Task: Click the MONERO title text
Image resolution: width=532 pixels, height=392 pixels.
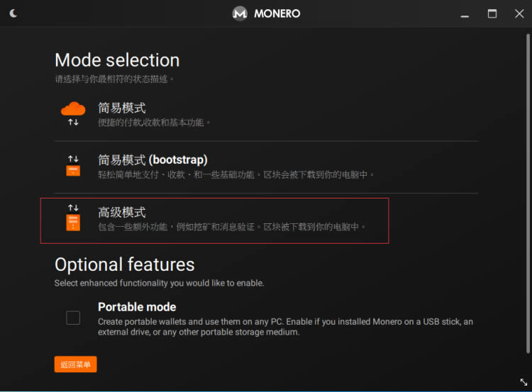Action: 277,13
